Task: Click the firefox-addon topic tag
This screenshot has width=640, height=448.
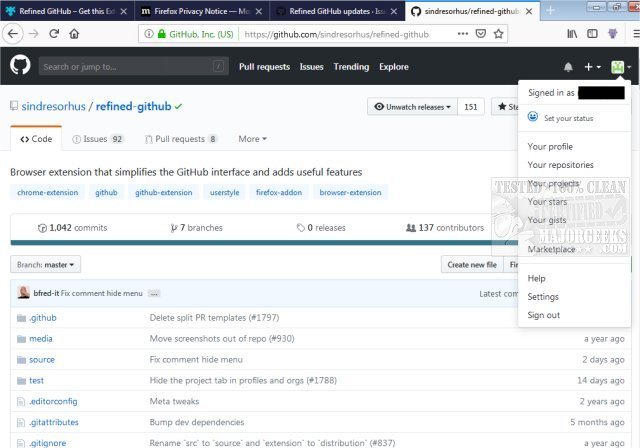Action: [x=279, y=193]
